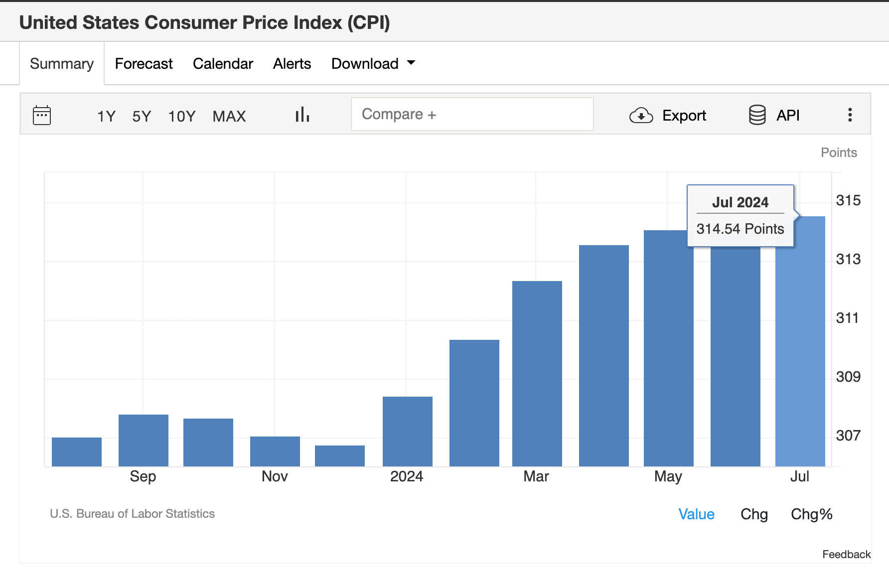Click the bar above the Nov label
The width and height of the screenshot is (889, 588).
pos(275,451)
